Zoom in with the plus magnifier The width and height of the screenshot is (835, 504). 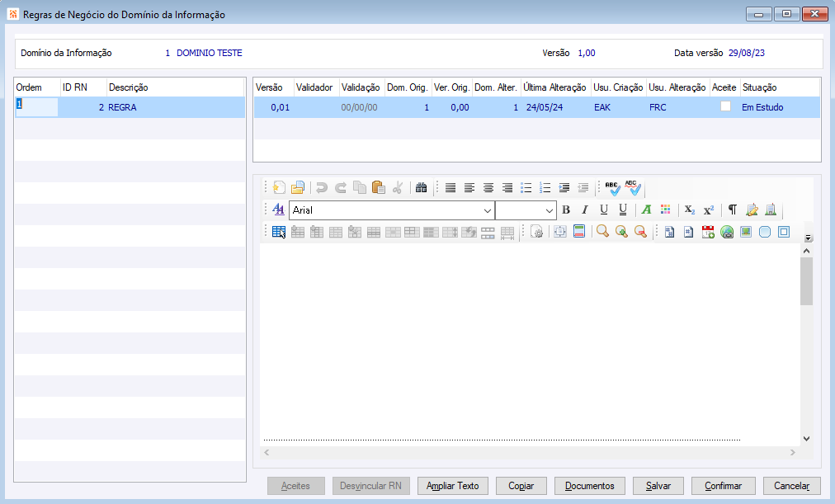pyautogui.click(x=621, y=232)
